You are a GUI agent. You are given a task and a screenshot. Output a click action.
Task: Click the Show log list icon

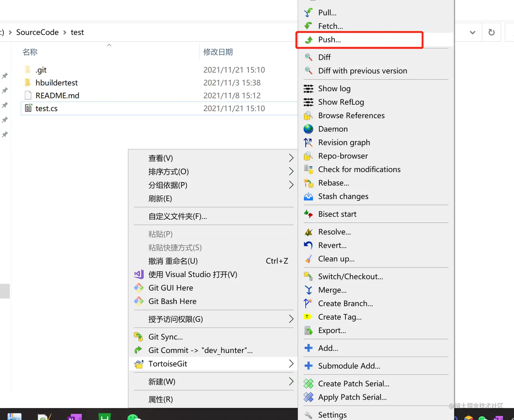click(308, 89)
